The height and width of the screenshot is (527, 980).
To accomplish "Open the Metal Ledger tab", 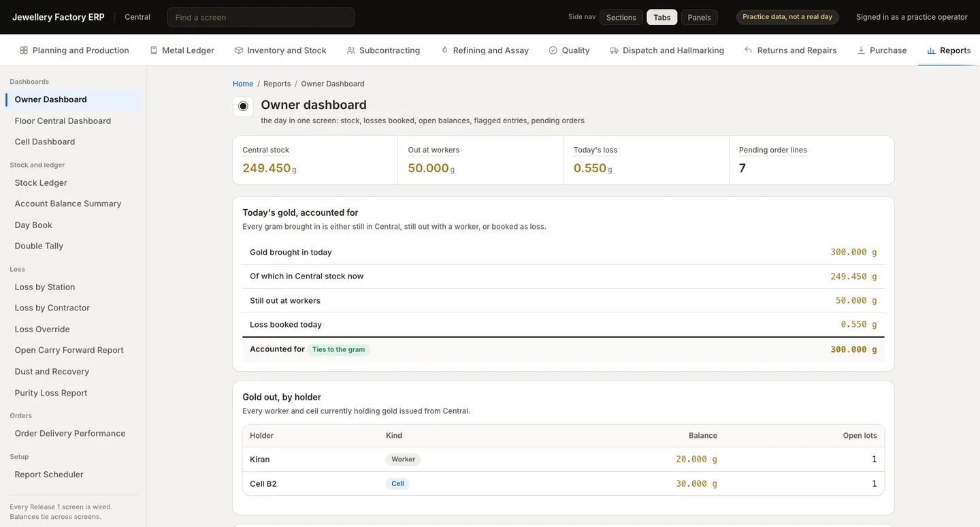I will coord(182,50).
